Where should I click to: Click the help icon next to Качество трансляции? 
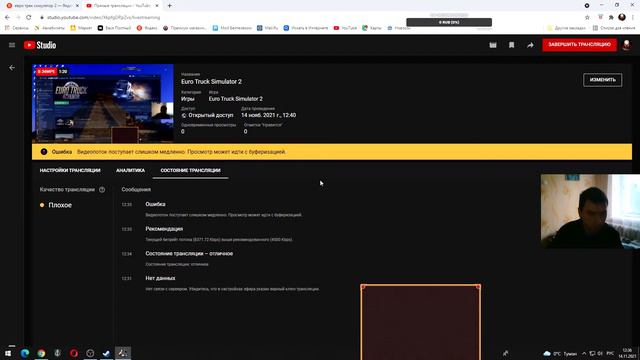[x=102, y=190]
